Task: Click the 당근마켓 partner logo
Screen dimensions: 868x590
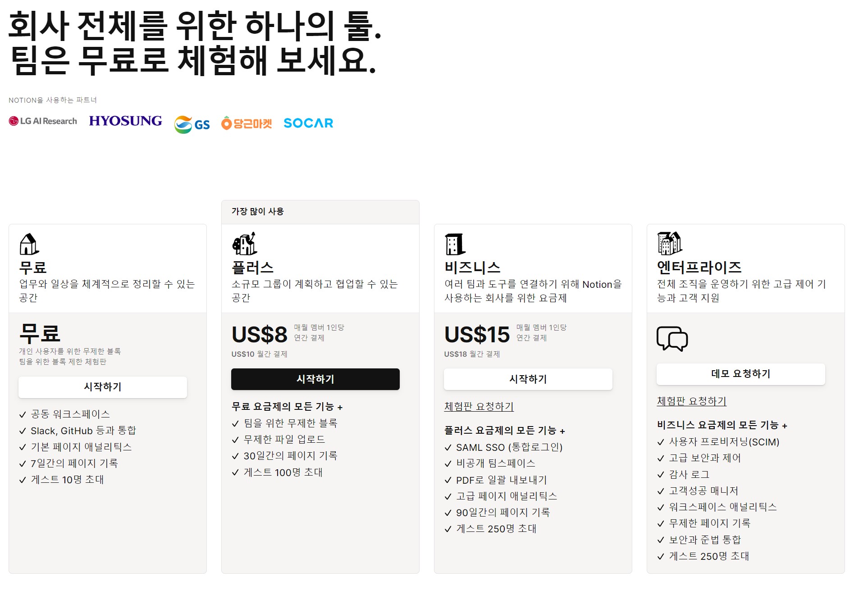Action: click(x=247, y=123)
